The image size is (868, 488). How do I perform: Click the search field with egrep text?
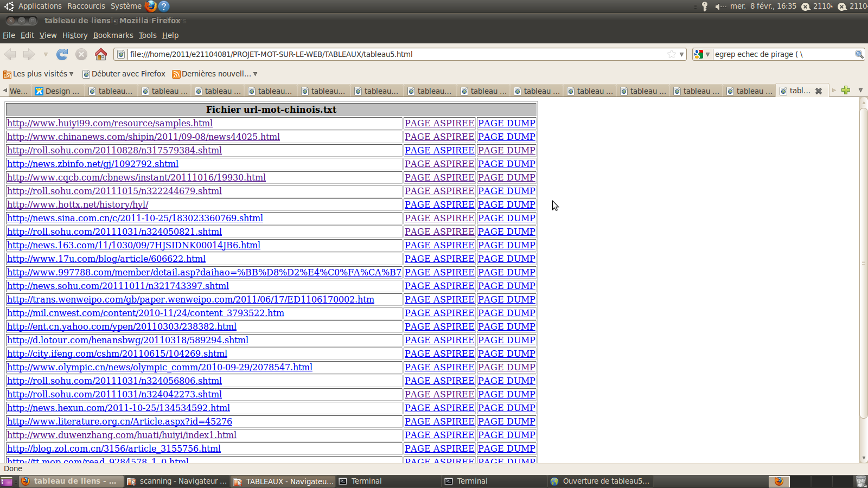pos(781,54)
